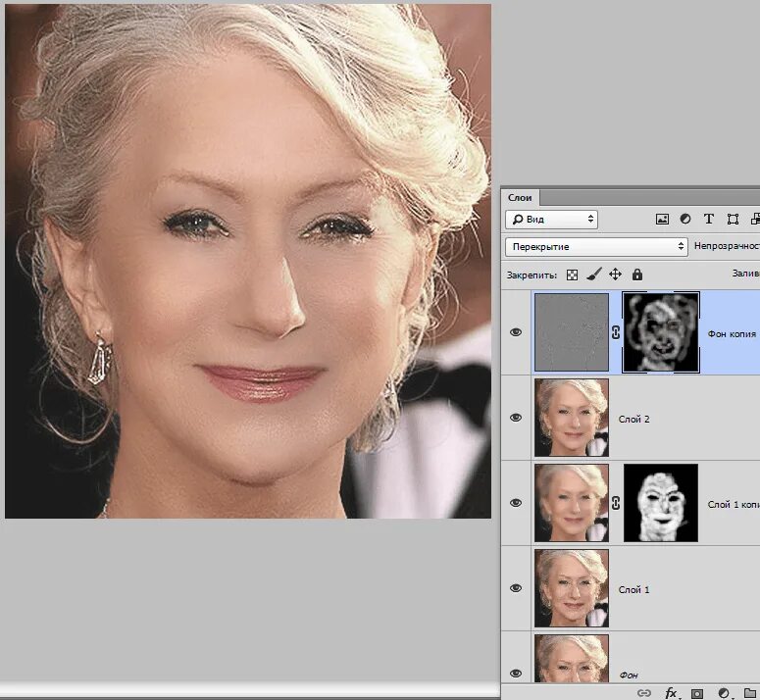Select the Слой 2 layer thumbnail
Image resolution: width=760 pixels, height=700 pixels.
(x=572, y=418)
